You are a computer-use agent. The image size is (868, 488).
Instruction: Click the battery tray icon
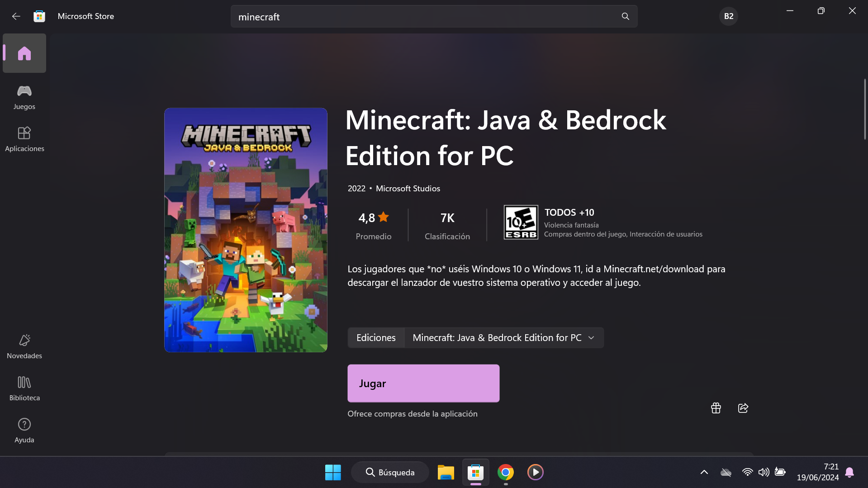tap(780, 472)
